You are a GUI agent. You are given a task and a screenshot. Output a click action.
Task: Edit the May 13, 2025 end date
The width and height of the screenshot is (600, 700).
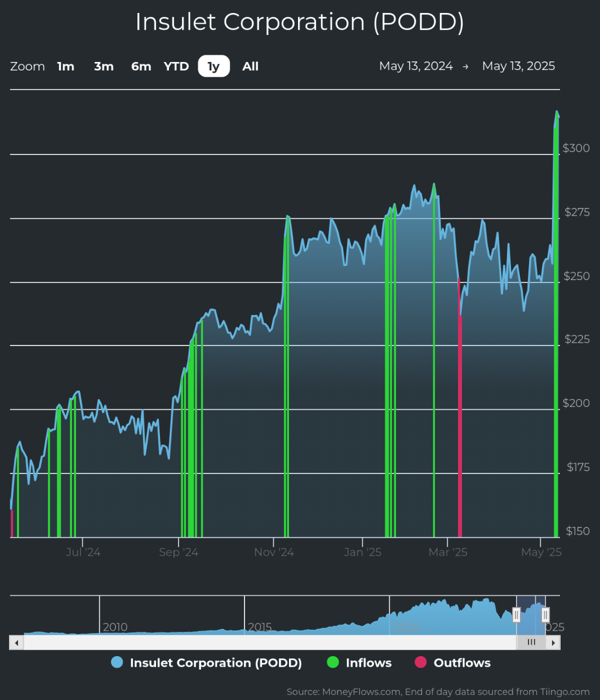[518, 66]
